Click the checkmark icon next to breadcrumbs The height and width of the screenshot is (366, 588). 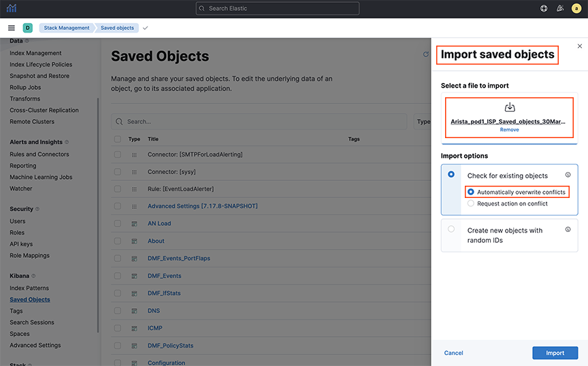pyautogui.click(x=146, y=28)
